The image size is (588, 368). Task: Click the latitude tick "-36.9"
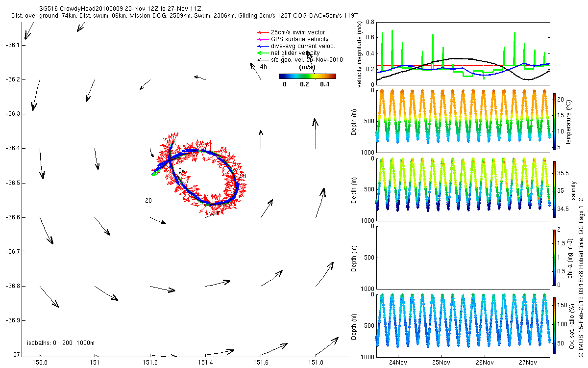coord(12,320)
